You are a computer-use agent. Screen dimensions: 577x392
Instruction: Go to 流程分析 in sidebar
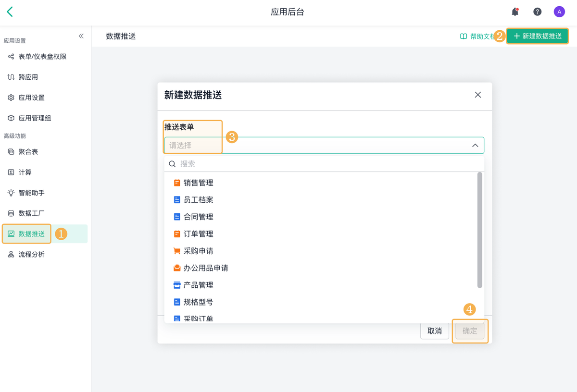pos(31,255)
